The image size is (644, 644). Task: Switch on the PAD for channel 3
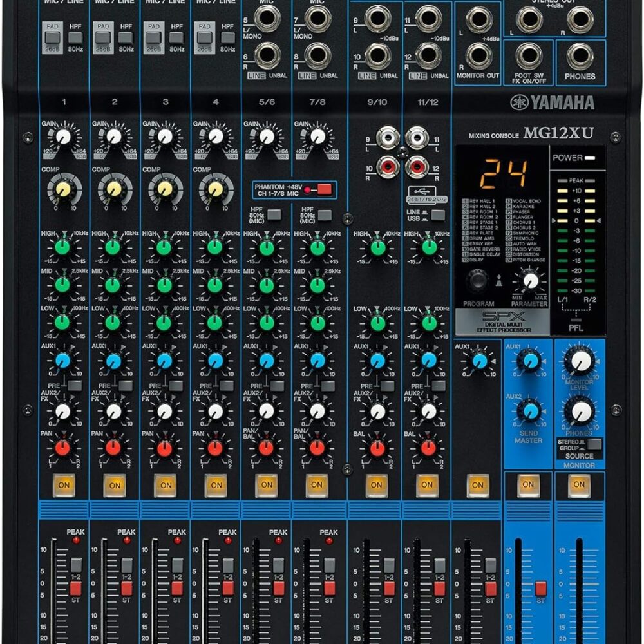154,38
